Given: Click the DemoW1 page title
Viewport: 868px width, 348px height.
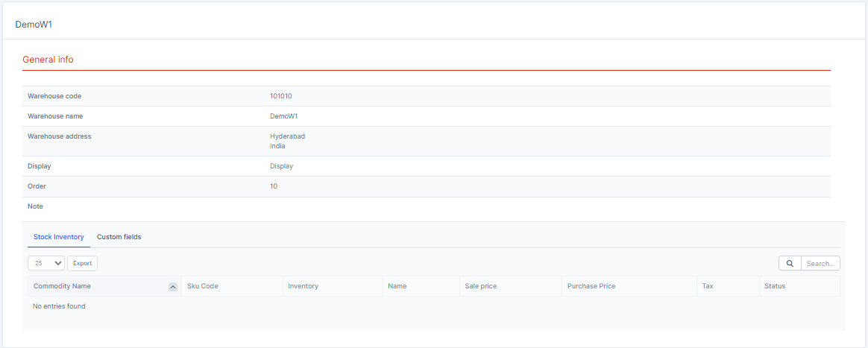Looking at the screenshot, I should tap(34, 25).
